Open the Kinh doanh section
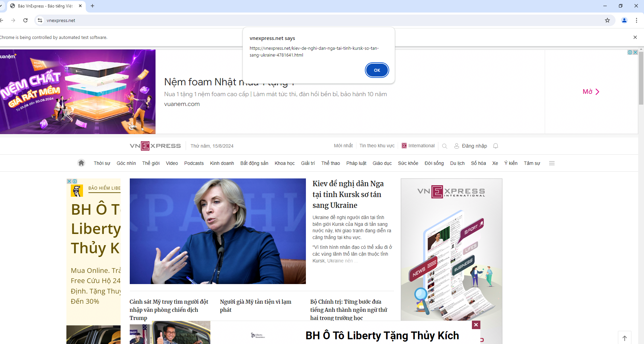 click(x=222, y=163)
